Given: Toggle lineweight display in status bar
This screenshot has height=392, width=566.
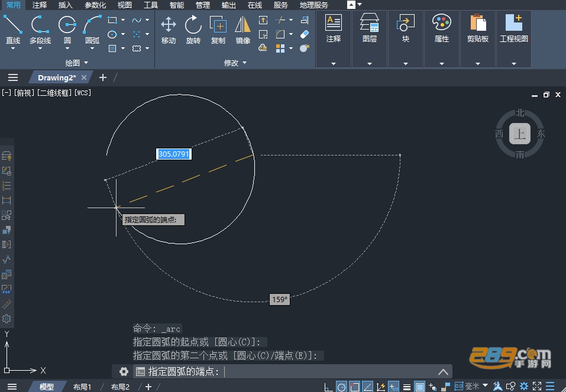Looking at the screenshot, I should tap(406, 387).
